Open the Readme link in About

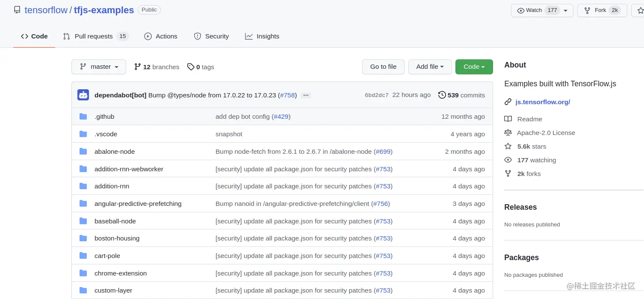click(x=530, y=119)
